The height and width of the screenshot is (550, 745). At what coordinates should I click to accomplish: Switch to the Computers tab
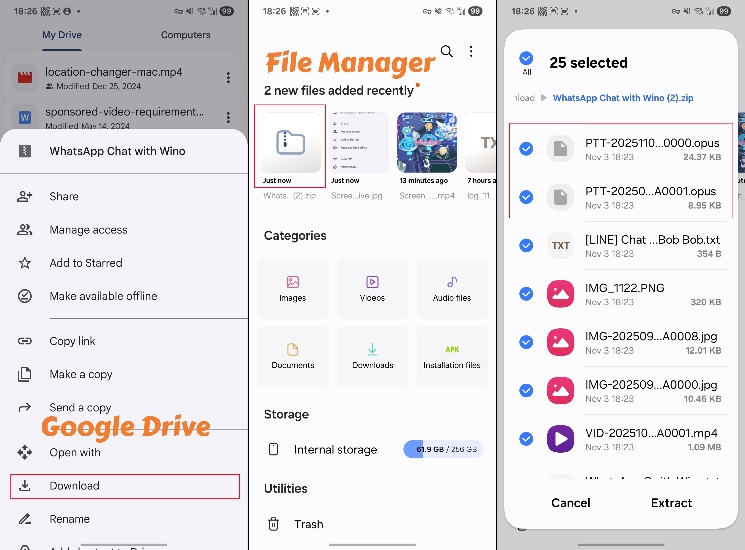(x=186, y=35)
